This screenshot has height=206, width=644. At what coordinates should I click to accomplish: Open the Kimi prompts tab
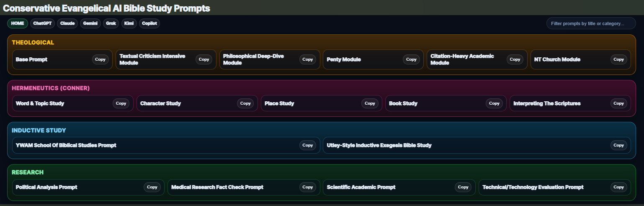click(129, 23)
